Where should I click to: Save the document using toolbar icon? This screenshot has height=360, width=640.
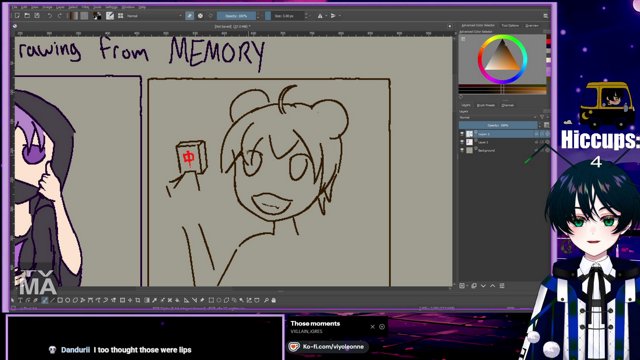[37, 16]
